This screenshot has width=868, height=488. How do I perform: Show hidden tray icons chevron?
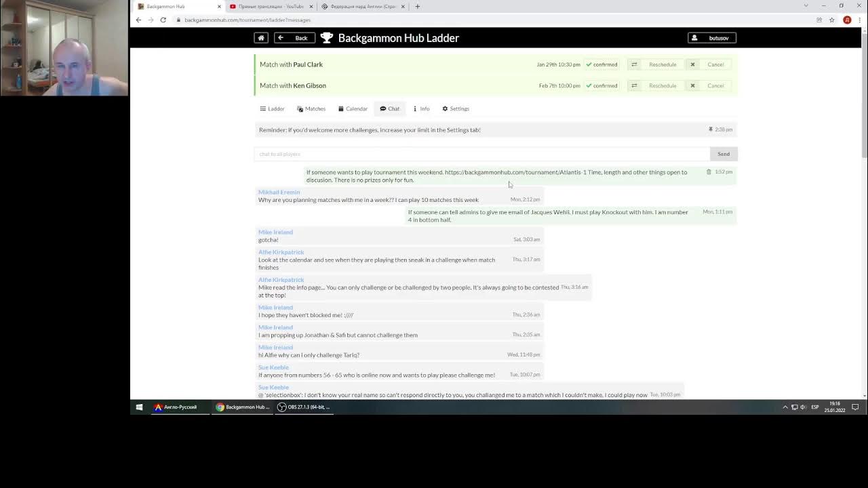coord(785,407)
